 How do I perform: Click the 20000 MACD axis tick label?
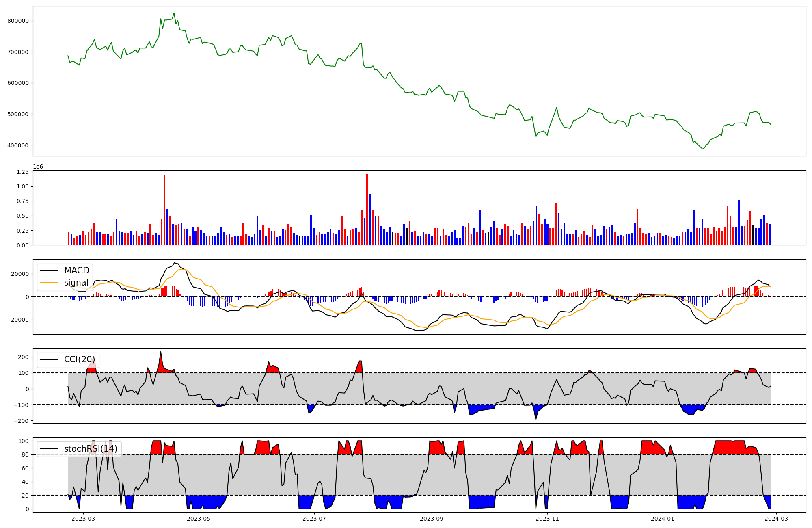pos(20,274)
